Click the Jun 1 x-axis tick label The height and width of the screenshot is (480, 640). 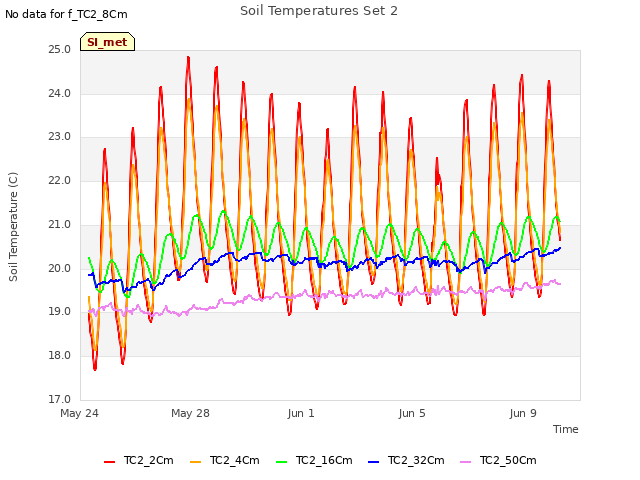pyautogui.click(x=301, y=413)
